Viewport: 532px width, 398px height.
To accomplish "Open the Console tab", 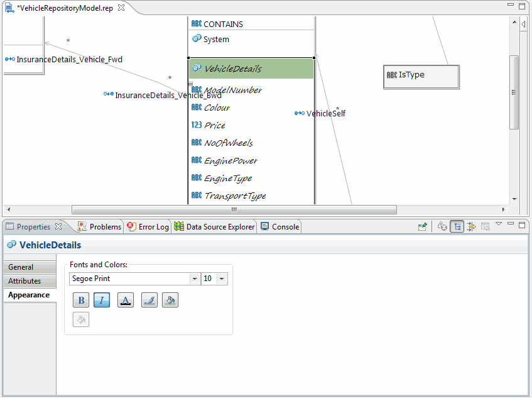I will click(280, 227).
